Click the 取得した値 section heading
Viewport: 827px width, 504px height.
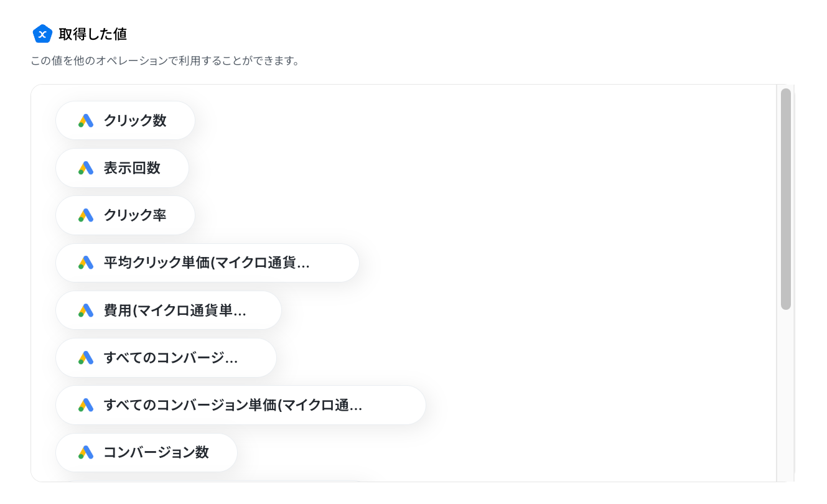tap(93, 34)
